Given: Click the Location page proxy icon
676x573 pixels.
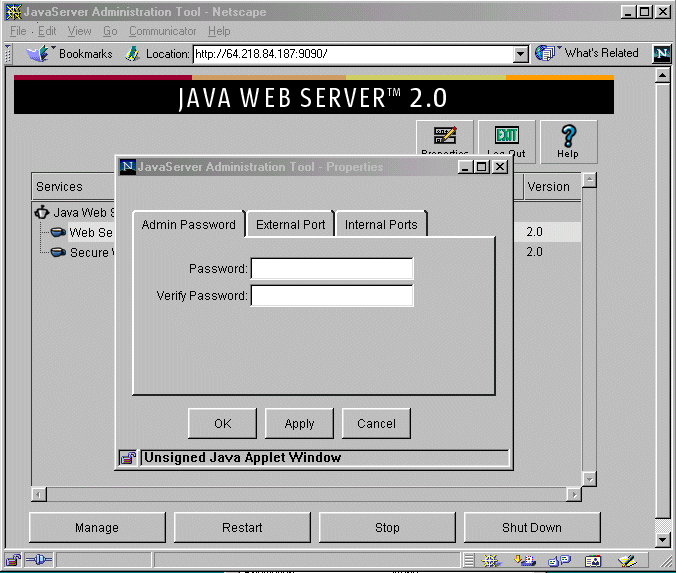Looking at the screenshot, I should pos(132,54).
